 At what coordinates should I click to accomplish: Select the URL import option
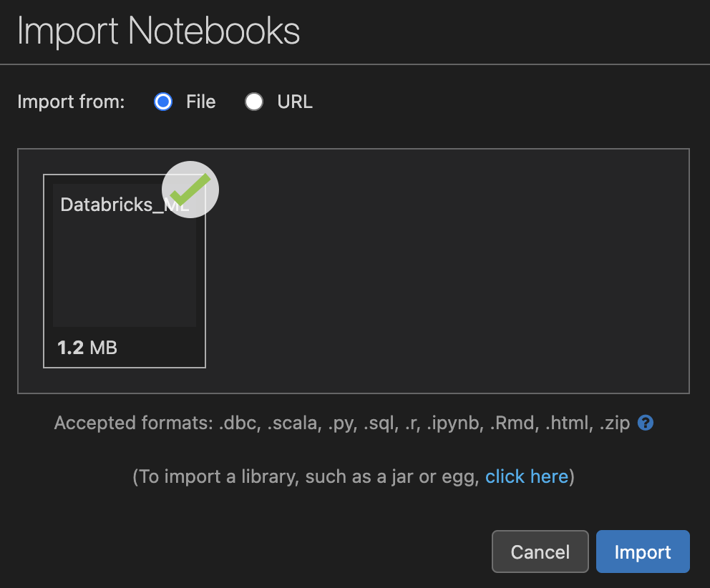tap(254, 102)
